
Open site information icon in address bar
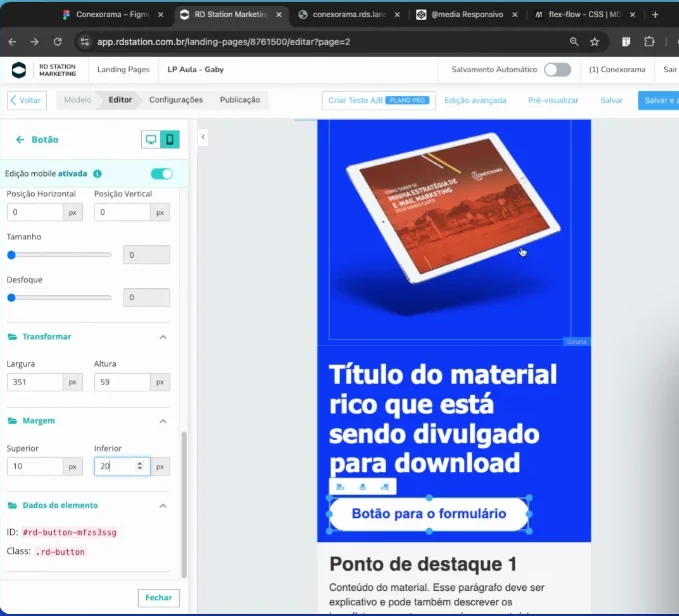[85, 42]
